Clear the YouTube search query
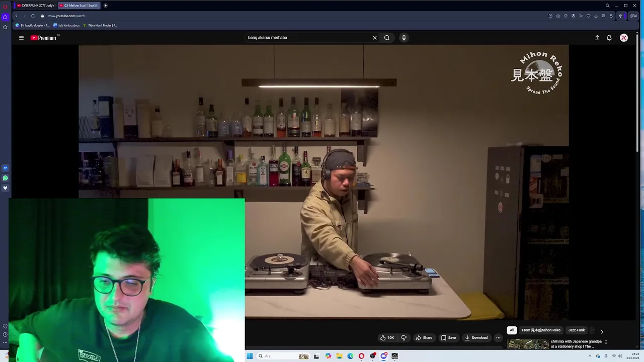This screenshot has height=362, width=644. pyautogui.click(x=374, y=38)
